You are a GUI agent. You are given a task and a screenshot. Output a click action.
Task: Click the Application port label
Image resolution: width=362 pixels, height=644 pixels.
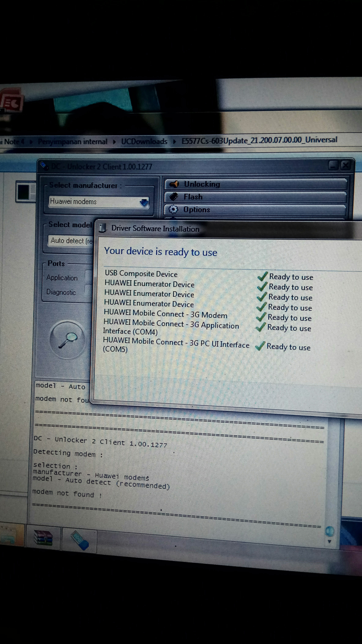coord(62,277)
